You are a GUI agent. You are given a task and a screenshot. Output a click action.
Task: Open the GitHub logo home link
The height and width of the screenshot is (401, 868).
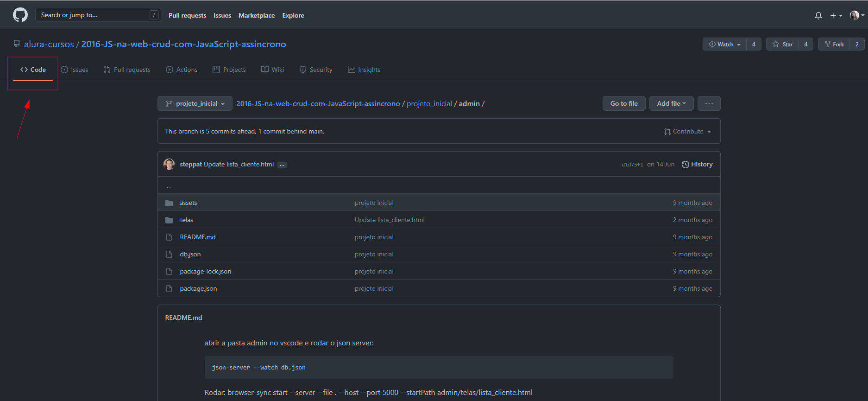click(20, 15)
